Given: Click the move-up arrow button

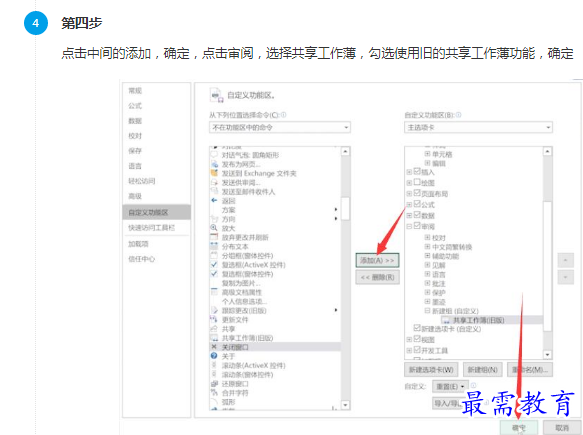Looking at the screenshot, I should click(566, 260).
